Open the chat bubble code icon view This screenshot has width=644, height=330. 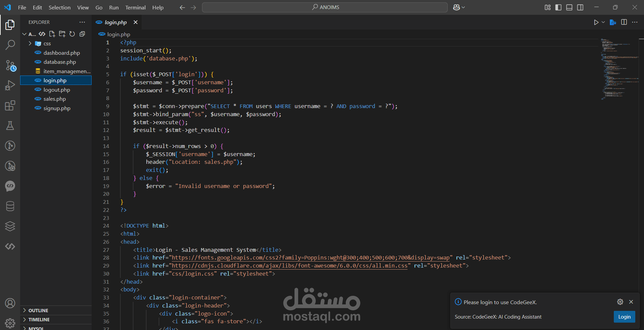point(10,186)
